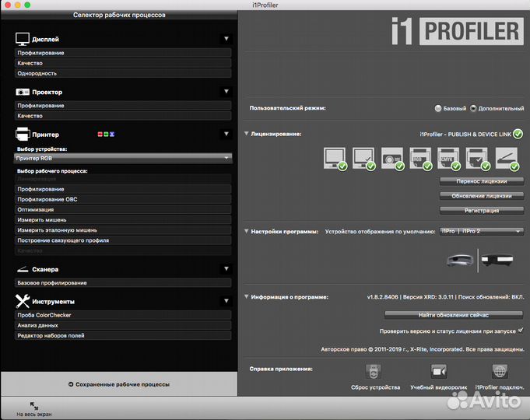Screen dimensions: 530x420
Task: Click the display profiling license icon
Action: pos(335,158)
